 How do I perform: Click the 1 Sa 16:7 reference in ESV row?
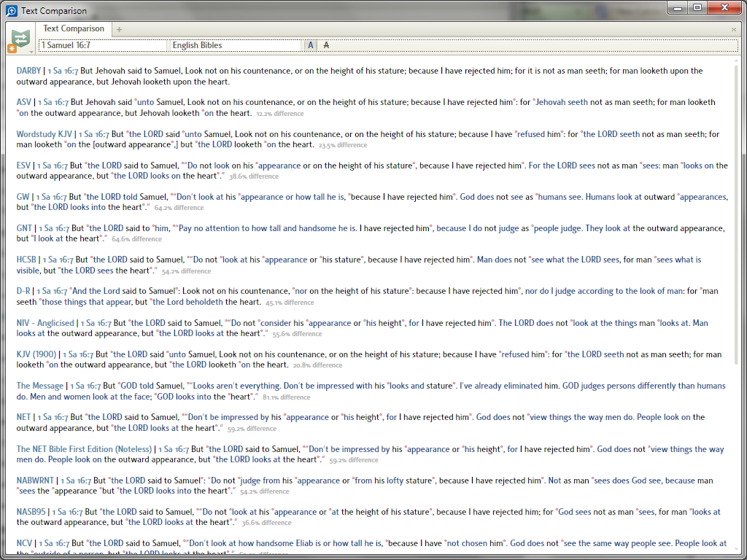coord(53,166)
